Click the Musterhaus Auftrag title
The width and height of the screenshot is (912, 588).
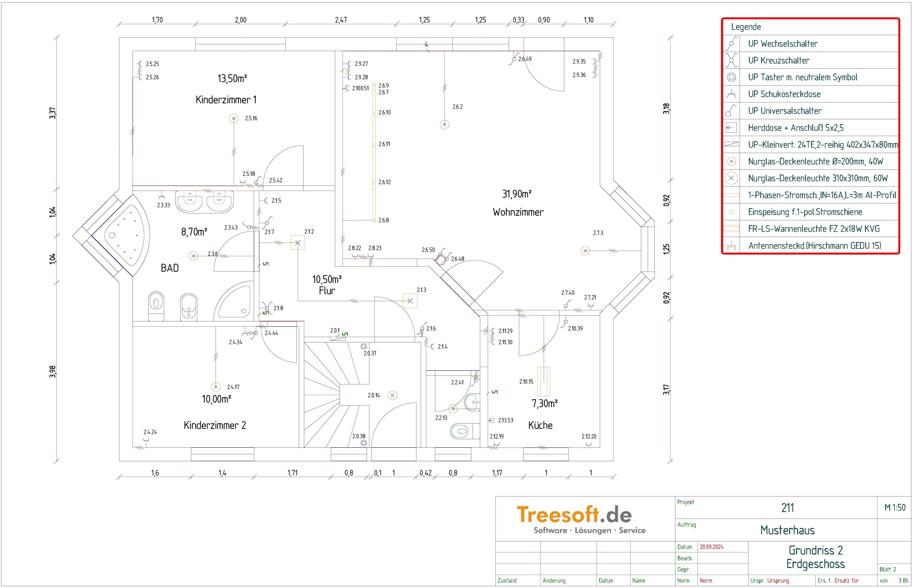[x=787, y=530]
